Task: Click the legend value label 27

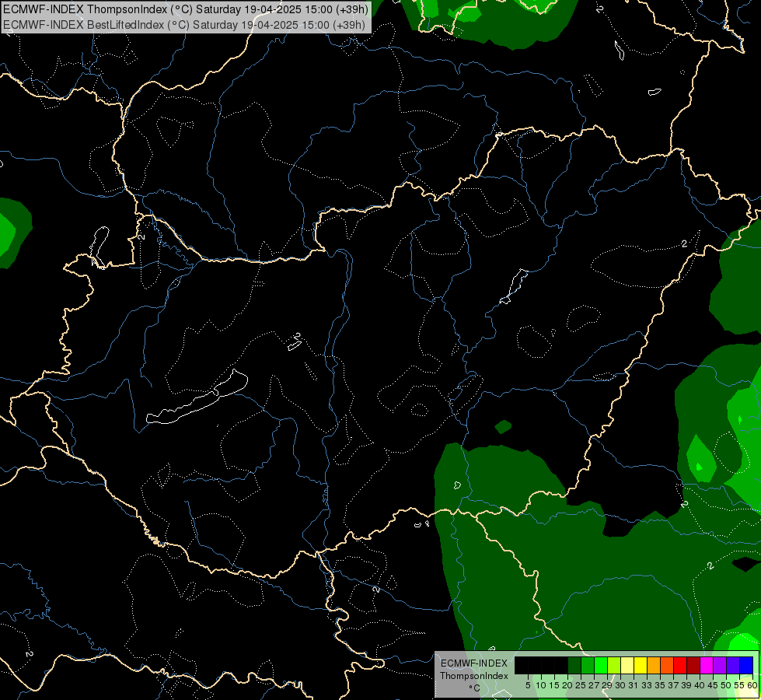Action: click(x=594, y=685)
